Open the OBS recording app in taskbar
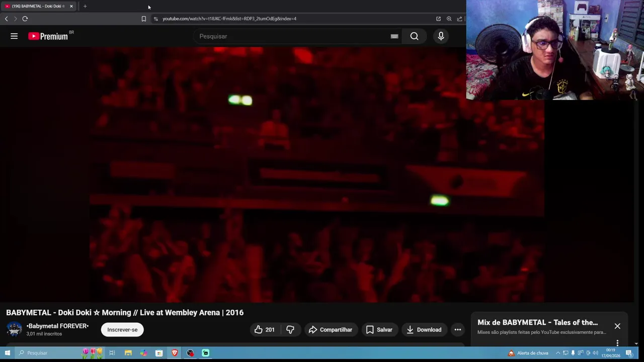 (x=190, y=353)
